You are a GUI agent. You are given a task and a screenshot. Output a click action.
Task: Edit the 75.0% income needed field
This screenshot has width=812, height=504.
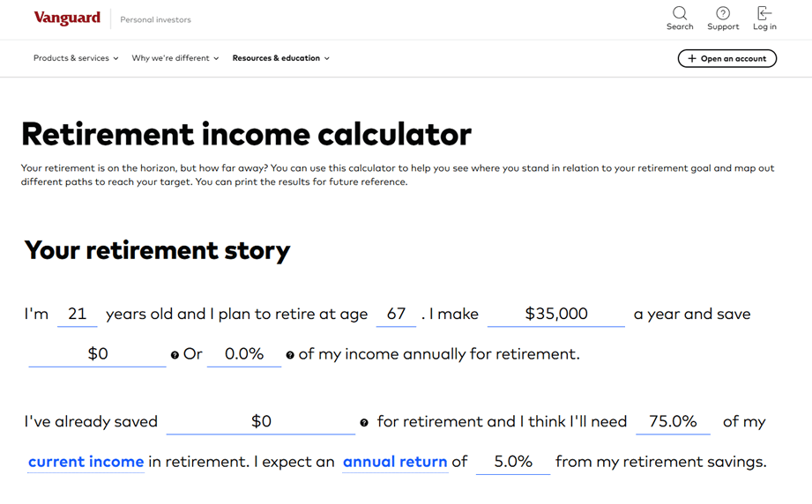[673, 421]
